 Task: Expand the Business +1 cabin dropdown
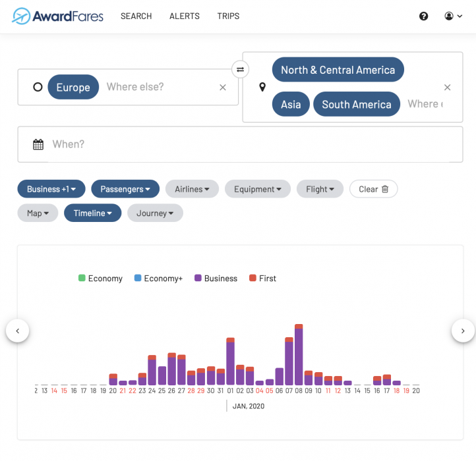[51, 189]
